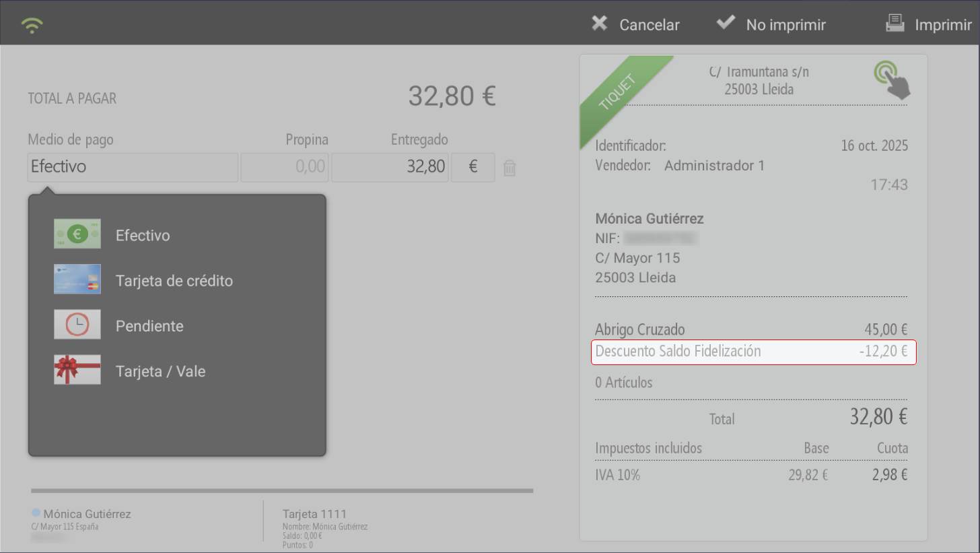Image resolution: width=980 pixels, height=553 pixels.
Task: Tap the green touch hand icon
Action: [x=891, y=79]
